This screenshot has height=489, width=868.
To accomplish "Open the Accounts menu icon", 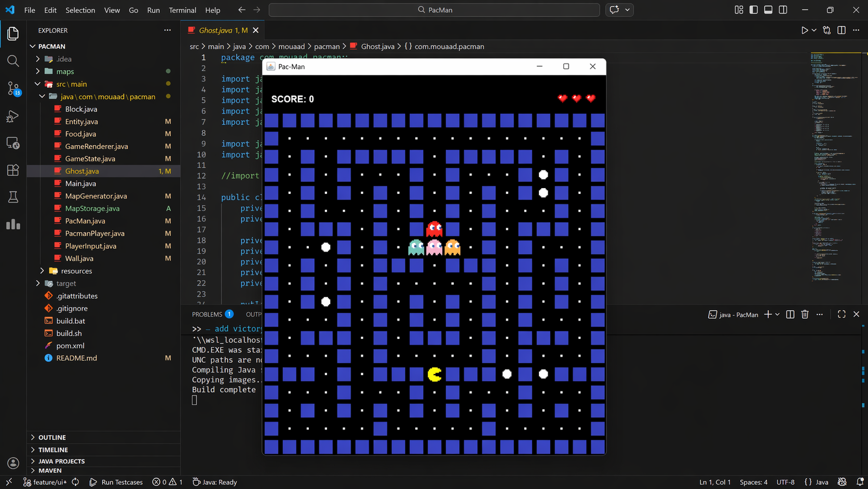I will click(x=13, y=462).
